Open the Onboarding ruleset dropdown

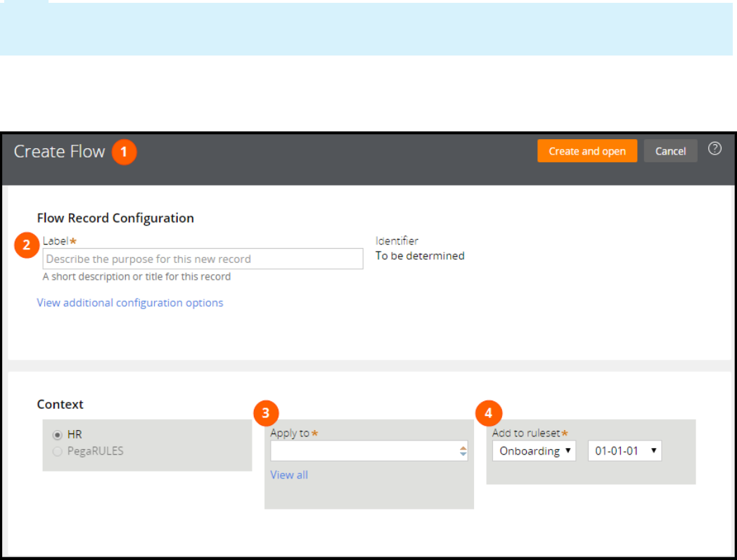coord(534,450)
